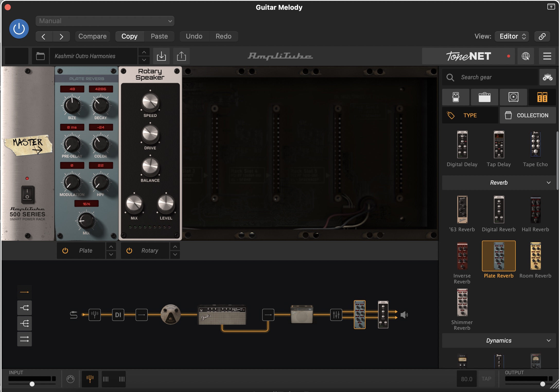Image resolution: width=560 pixels, height=392 pixels.
Task: Toggle the Rotary slot power button
Action: tap(129, 251)
